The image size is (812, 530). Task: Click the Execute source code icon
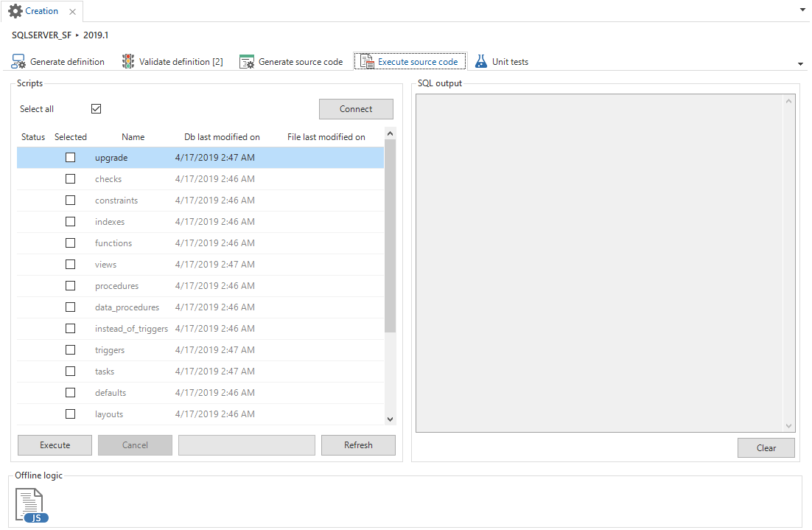tap(367, 62)
